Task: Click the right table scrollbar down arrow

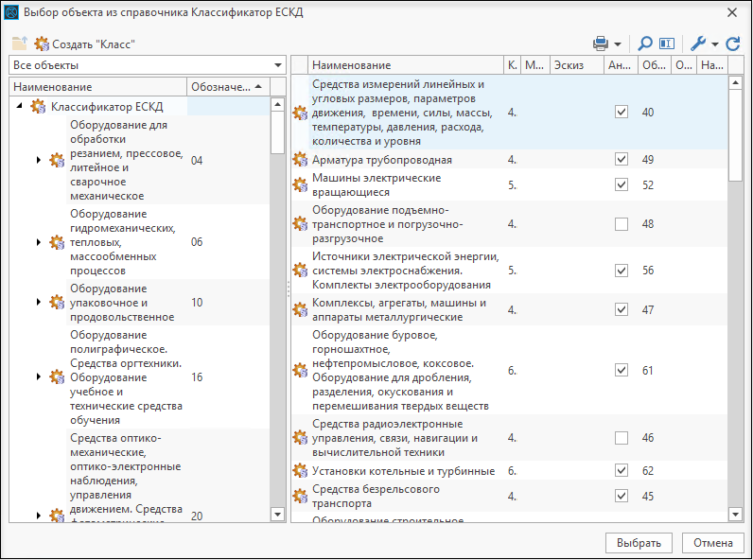Action: click(735, 515)
